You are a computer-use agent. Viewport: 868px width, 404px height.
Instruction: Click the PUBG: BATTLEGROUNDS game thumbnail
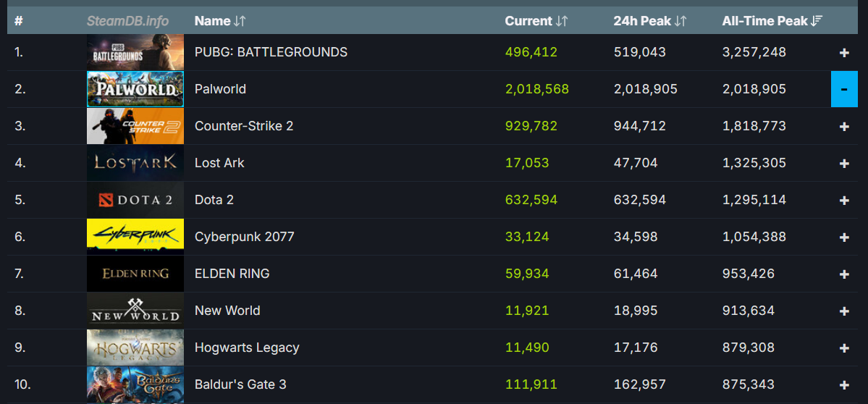135,52
